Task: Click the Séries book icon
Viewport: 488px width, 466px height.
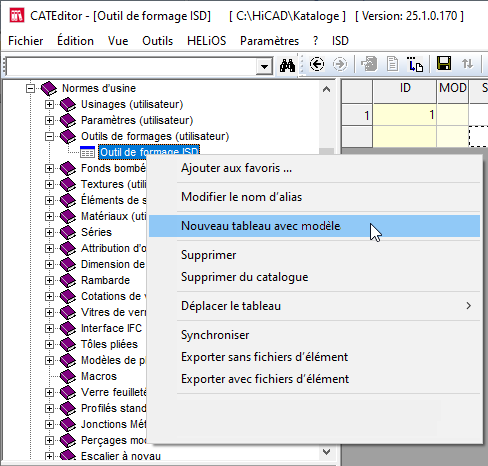Action: [68, 232]
